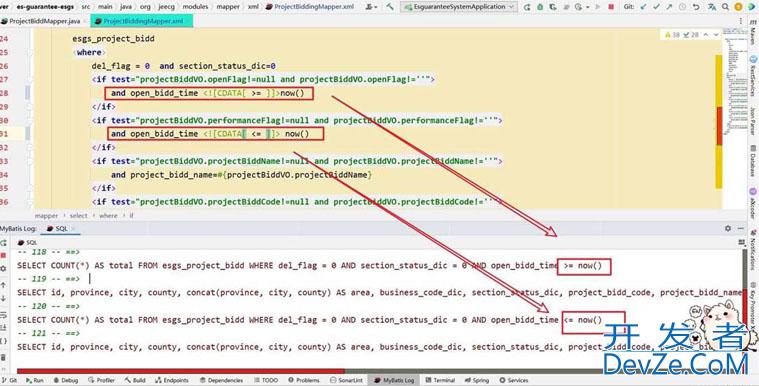Screen dimensions: 759x386
Task: Open the translate icon in toolbar
Action: (711, 7)
